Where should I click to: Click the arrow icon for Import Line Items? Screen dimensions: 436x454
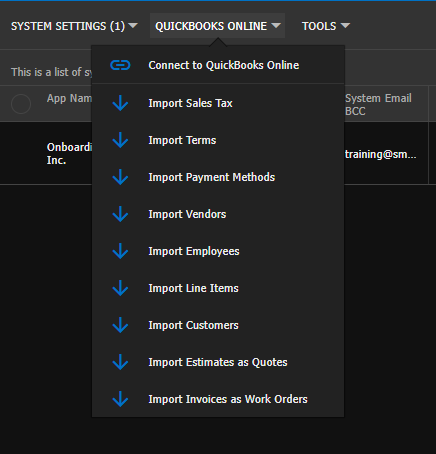tap(120, 288)
